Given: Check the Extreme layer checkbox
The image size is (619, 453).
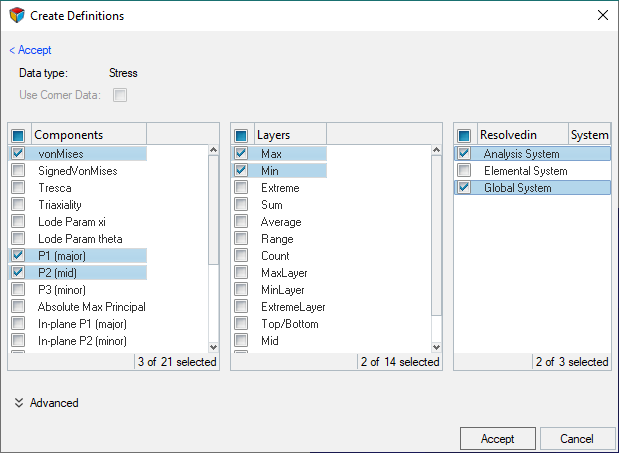Looking at the screenshot, I should [x=241, y=188].
